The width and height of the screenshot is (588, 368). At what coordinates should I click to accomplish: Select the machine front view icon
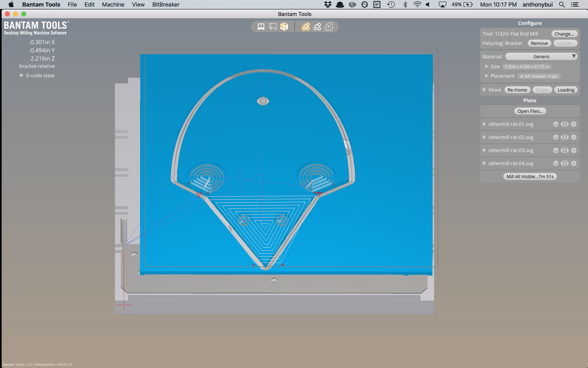261,27
